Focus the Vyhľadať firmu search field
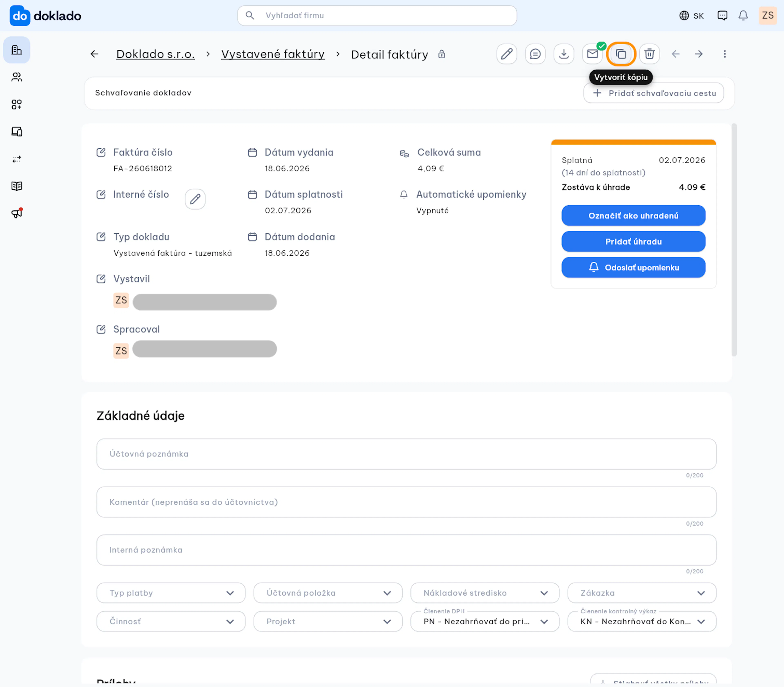 click(x=377, y=15)
